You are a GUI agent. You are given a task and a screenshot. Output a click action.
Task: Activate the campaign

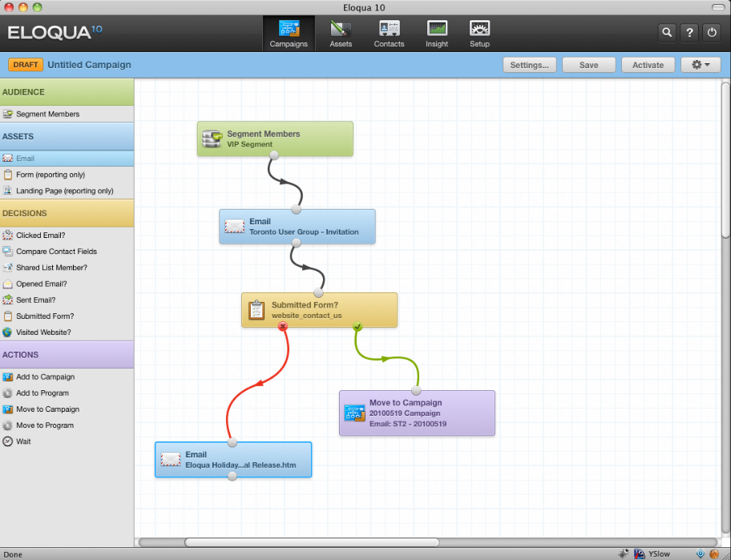[x=648, y=65]
